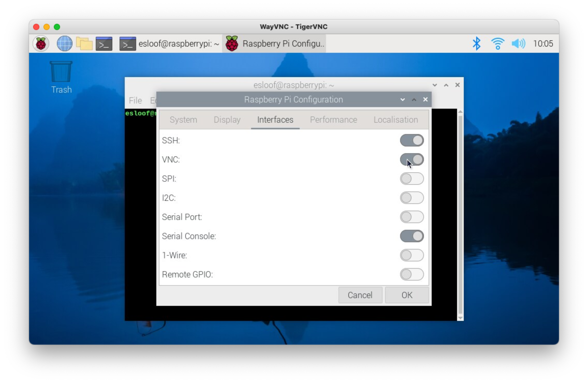The width and height of the screenshot is (588, 383).
Task: Switch to the System tab
Action: [x=183, y=120]
